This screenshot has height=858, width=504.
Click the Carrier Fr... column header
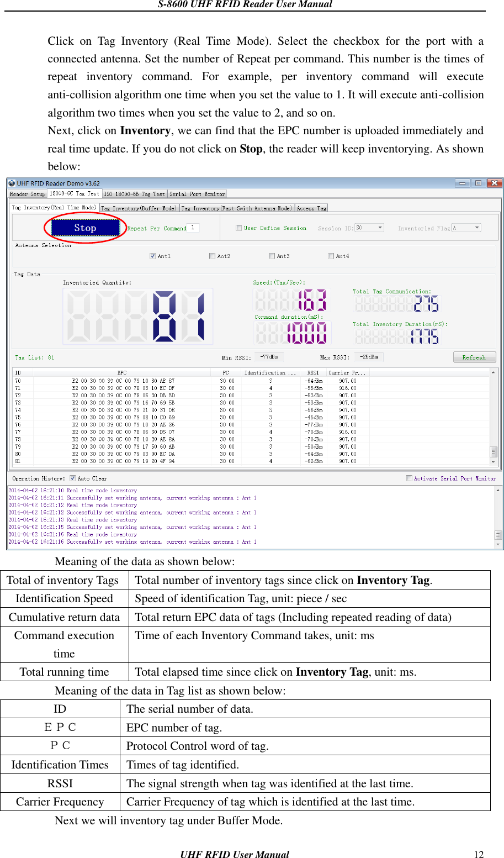pyautogui.click(x=347, y=373)
